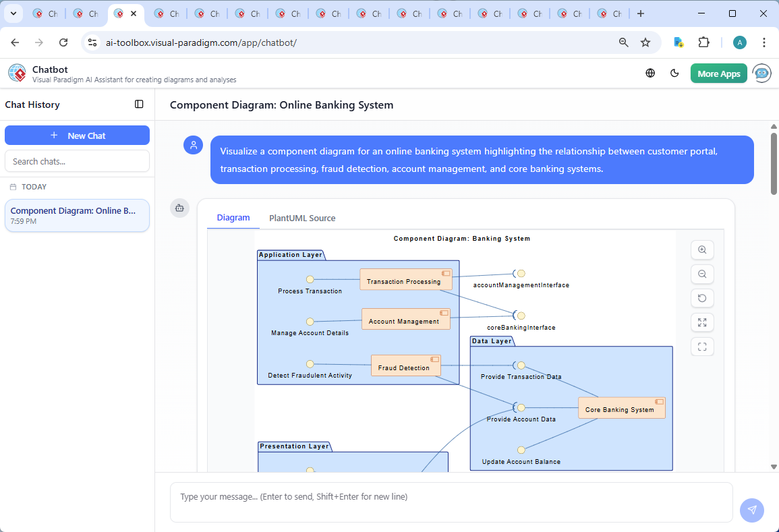Screen dimensions: 779x532
Task: Click the Search chats field
Action: click(77, 160)
